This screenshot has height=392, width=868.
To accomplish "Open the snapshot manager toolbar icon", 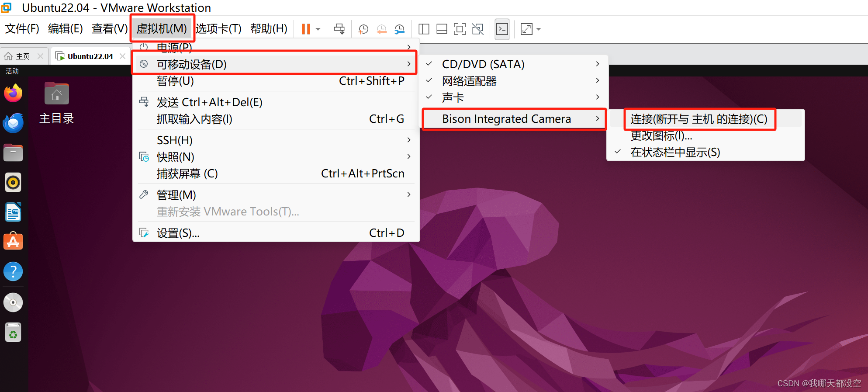I will tap(400, 29).
